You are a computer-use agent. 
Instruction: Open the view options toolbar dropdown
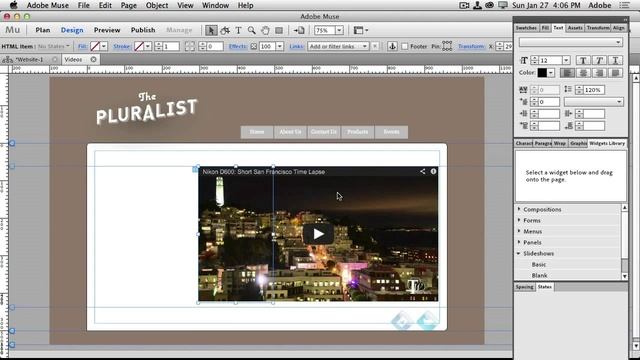coord(361,30)
